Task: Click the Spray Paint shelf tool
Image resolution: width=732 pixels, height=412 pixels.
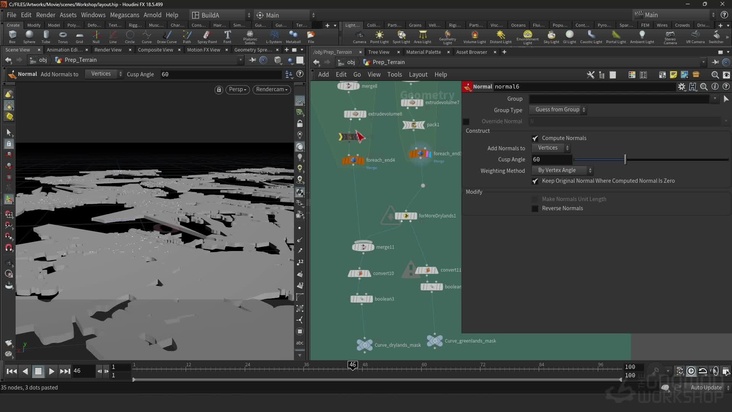Action: point(208,36)
